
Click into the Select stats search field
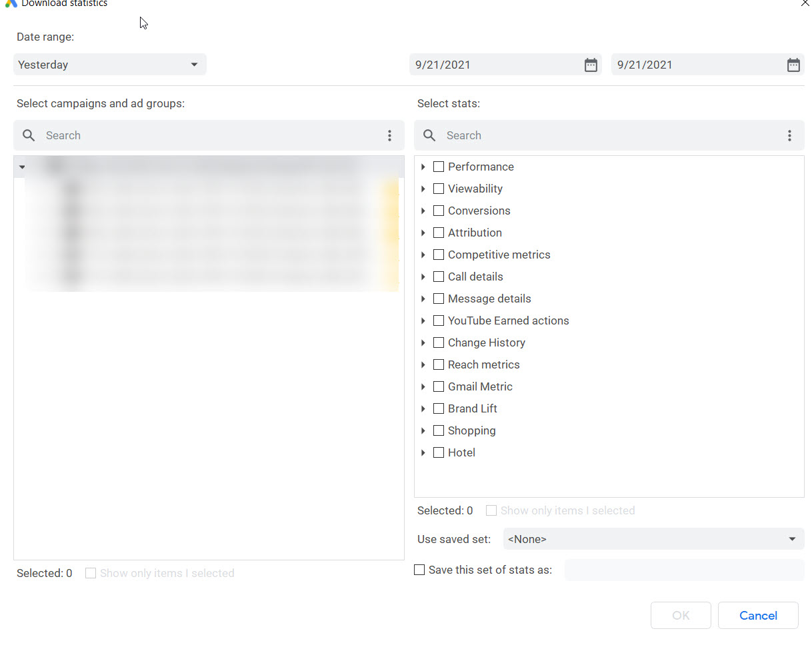click(x=607, y=135)
